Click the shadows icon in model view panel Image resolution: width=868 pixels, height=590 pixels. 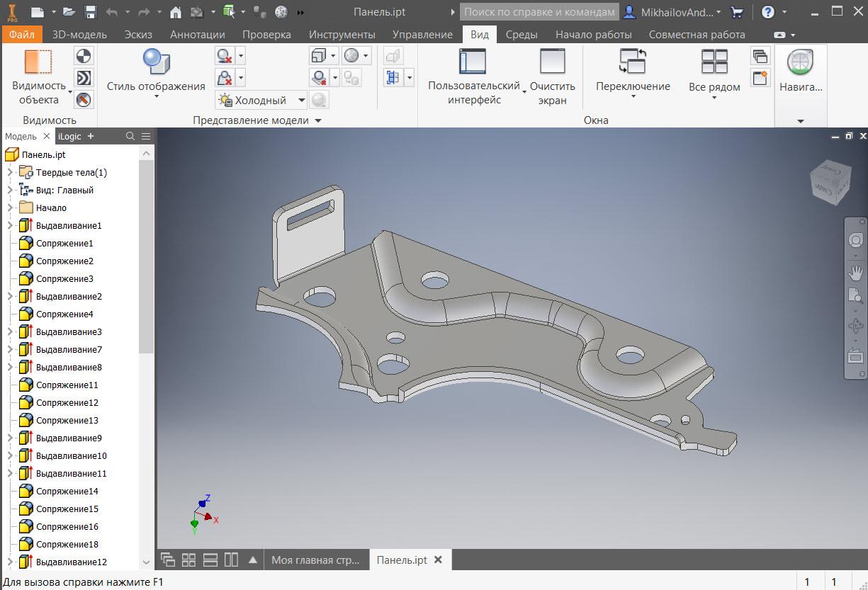coord(225,57)
